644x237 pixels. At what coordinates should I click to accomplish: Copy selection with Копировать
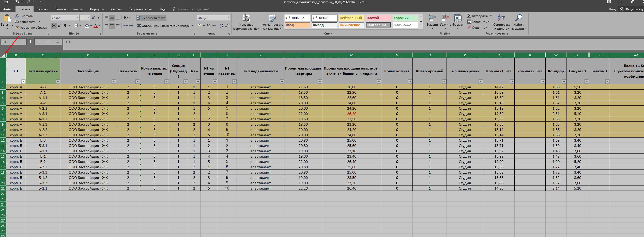coord(25,22)
